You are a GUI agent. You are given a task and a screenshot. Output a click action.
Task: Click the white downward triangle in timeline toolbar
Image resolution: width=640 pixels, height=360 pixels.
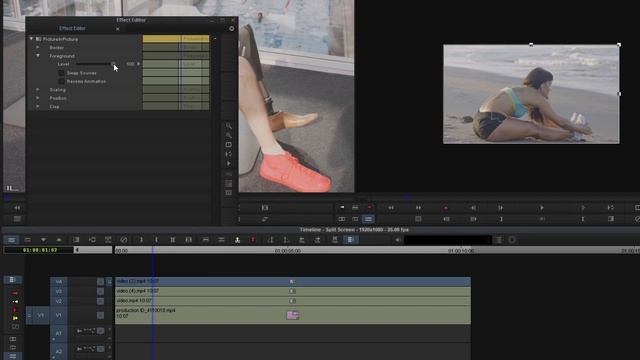click(43, 240)
